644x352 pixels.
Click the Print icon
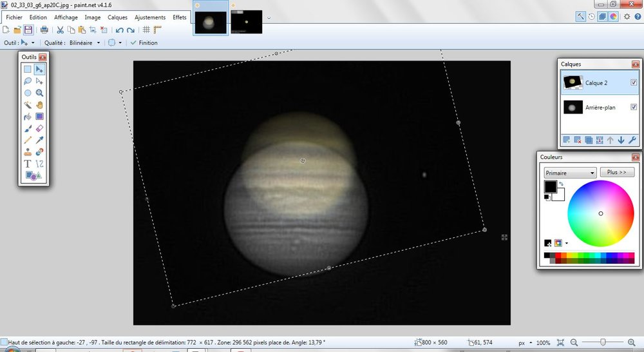(44, 30)
